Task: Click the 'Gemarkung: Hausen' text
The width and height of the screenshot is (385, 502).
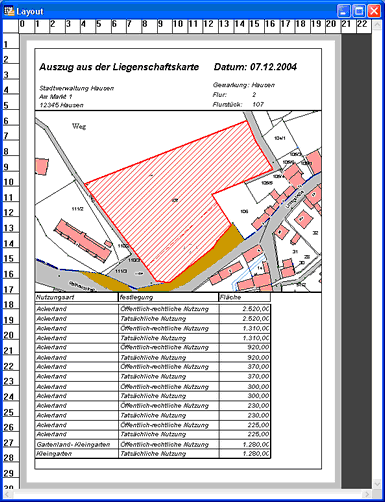Action: 244,85
